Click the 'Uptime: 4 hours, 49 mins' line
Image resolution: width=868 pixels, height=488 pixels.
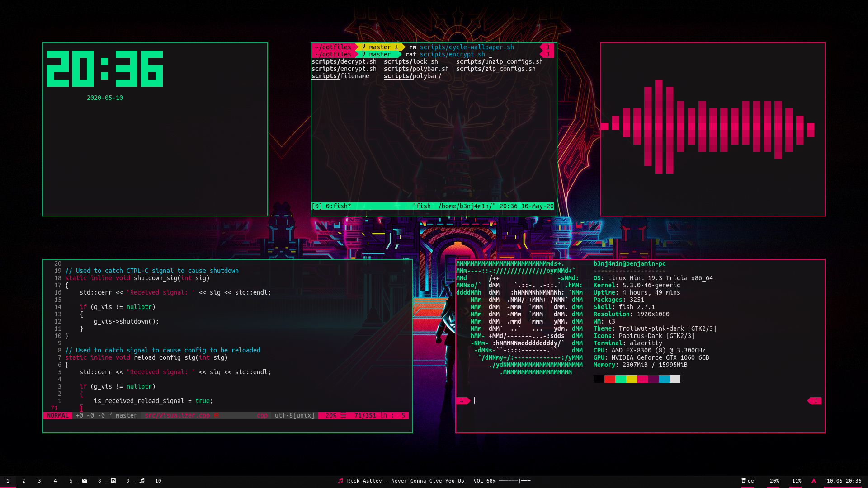point(637,292)
